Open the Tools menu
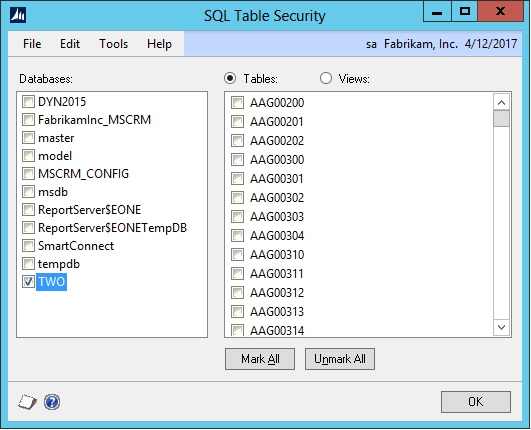 113,44
